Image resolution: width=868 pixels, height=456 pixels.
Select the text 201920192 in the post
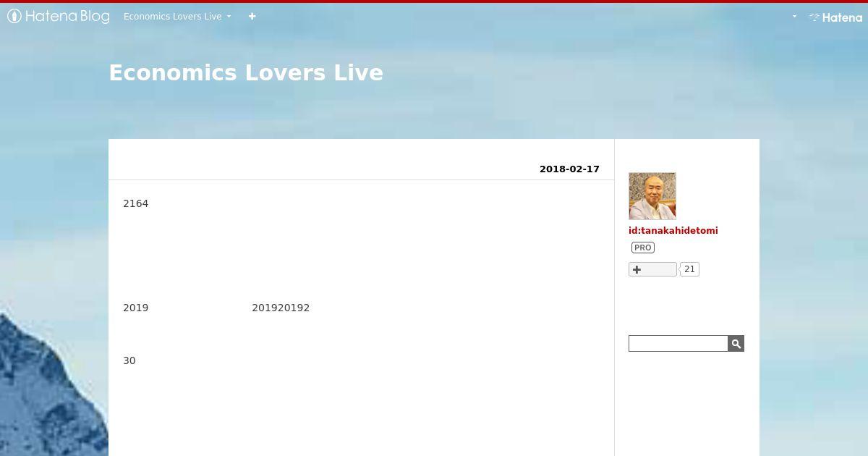[281, 308]
